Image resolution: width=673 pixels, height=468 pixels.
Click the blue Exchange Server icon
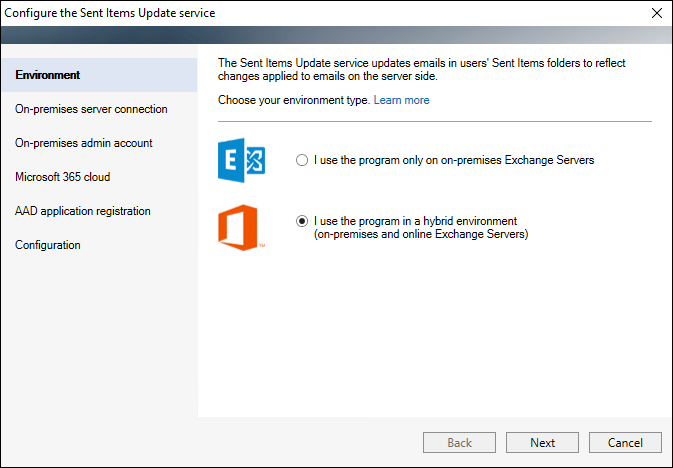point(242,160)
